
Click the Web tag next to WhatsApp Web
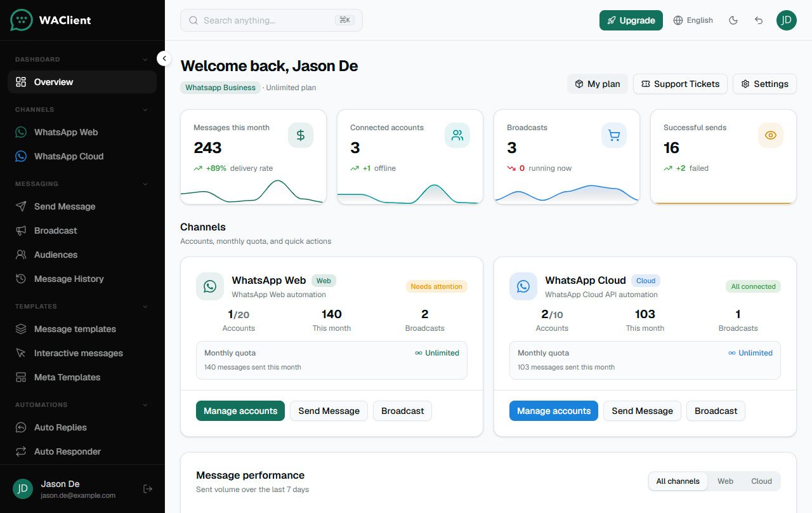324,281
